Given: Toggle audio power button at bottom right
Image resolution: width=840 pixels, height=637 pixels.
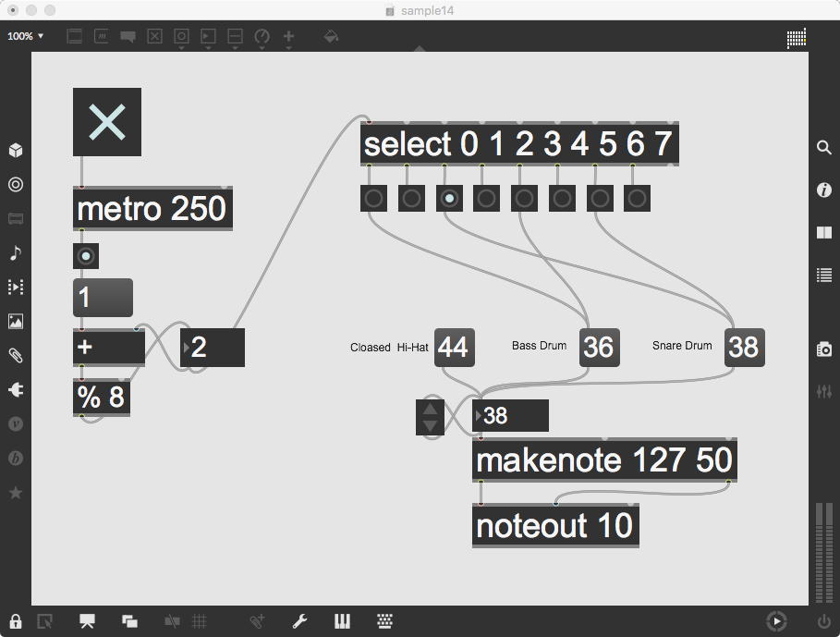Looking at the screenshot, I should click(824, 621).
